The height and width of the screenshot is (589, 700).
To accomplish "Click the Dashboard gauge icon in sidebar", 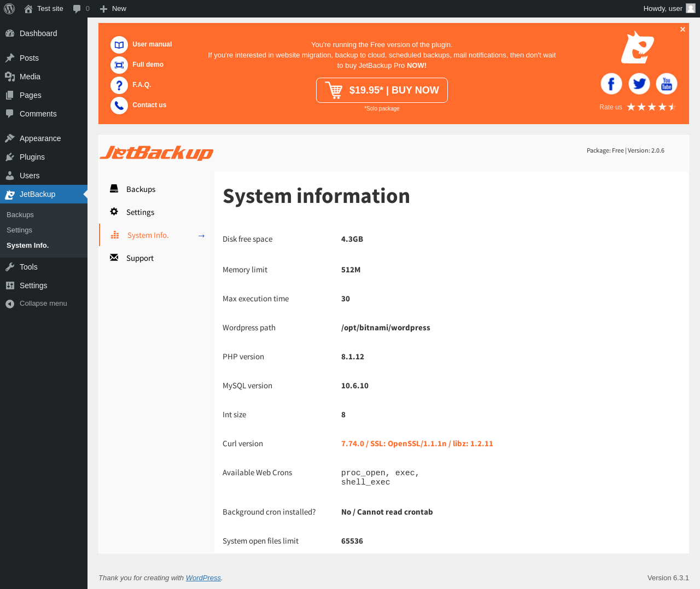I will click(x=10, y=33).
